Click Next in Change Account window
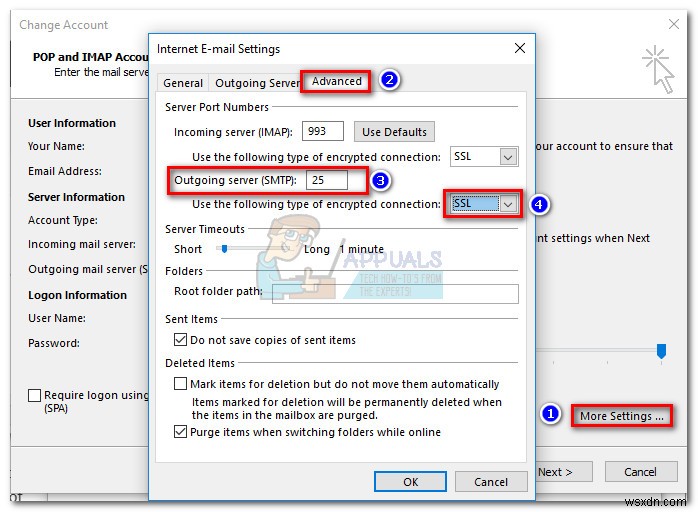The height and width of the screenshot is (512, 698). [x=563, y=472]
